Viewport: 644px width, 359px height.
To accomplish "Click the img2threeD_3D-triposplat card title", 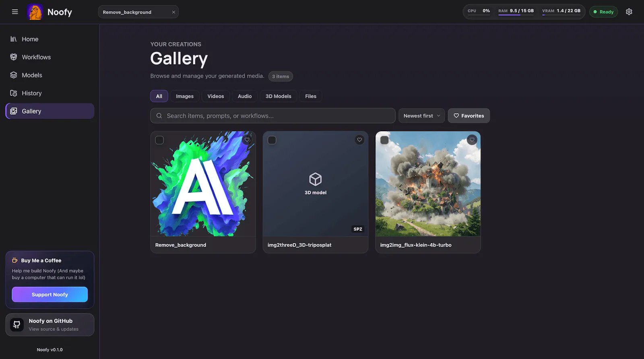I will click(x=299, y=245).
